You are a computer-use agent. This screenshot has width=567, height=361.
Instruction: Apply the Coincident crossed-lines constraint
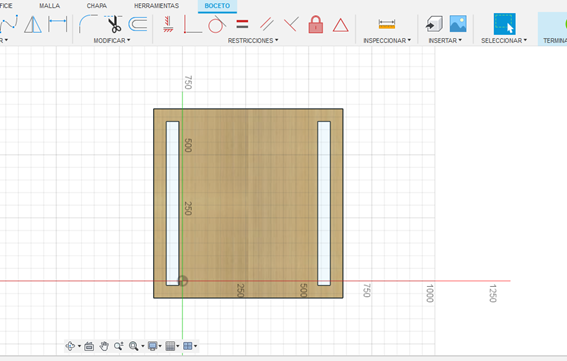291,24
